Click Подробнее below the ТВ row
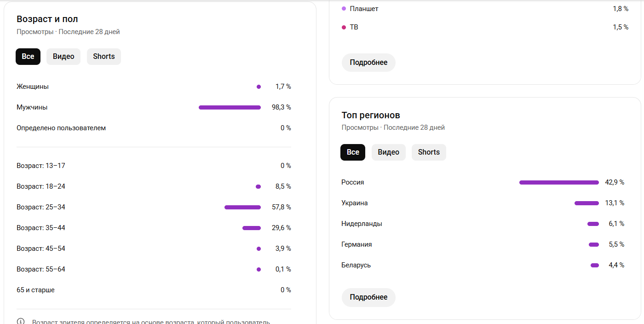 point(368,63)
